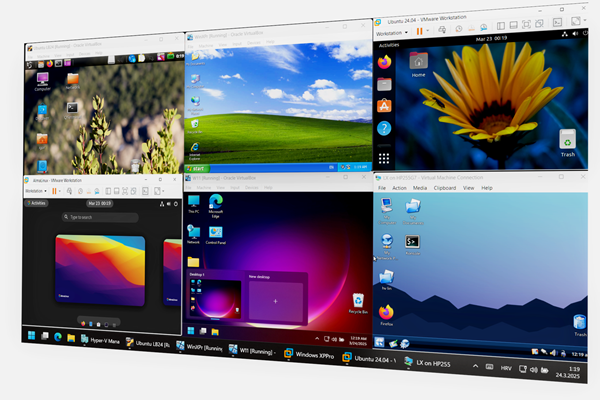Open File menu in LX on HP255G7 window
The height and width of the screenshot is (400, 600).
[x=382, y=188]
